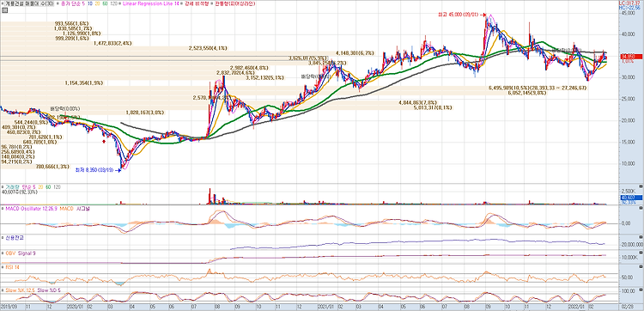Click the 4,844,863(7.8%) volume profile value

pyautogui.click(x=417, y=102)
